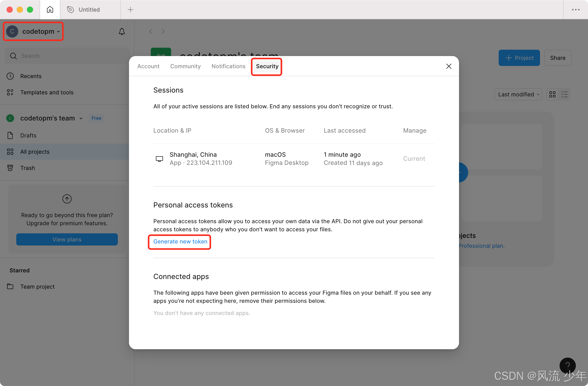Switch to the Untitled file tab

coord(90,10)
